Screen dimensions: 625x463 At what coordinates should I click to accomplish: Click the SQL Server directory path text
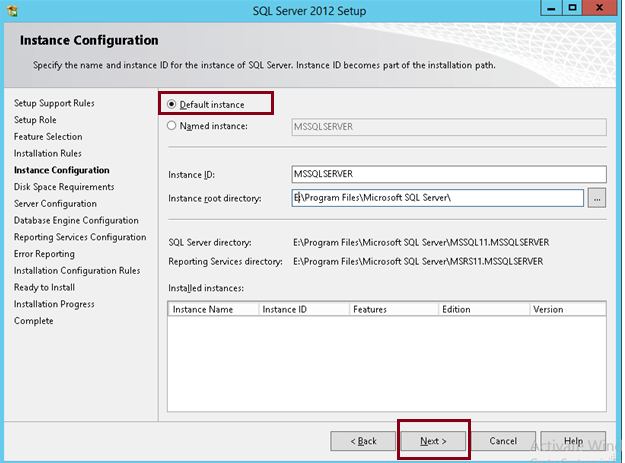click(421, 242)
